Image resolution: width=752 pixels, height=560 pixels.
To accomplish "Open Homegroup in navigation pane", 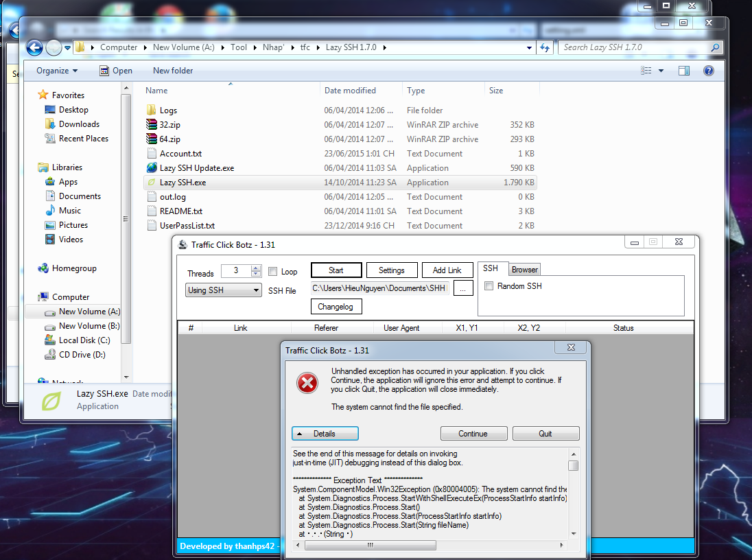I will 74,268.
